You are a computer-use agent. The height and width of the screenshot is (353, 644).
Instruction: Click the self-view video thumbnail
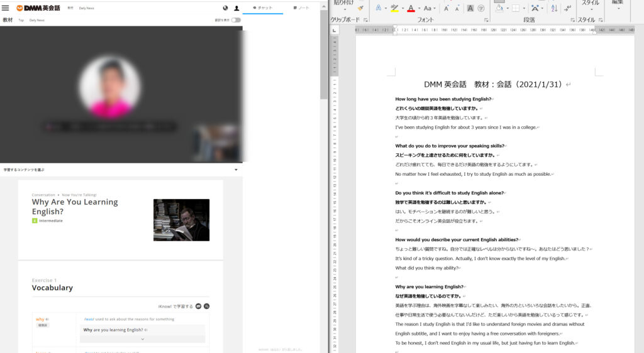click(216, 144)
